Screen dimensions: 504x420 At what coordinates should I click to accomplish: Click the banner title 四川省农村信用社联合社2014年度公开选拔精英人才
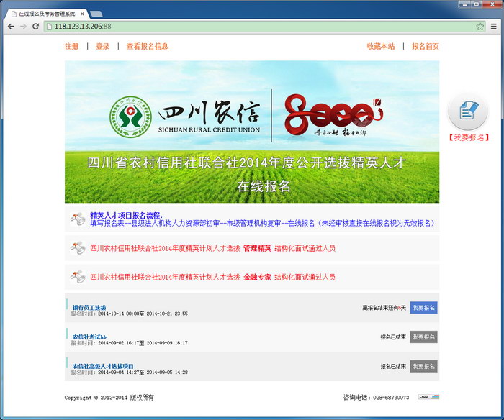[246, 163]
